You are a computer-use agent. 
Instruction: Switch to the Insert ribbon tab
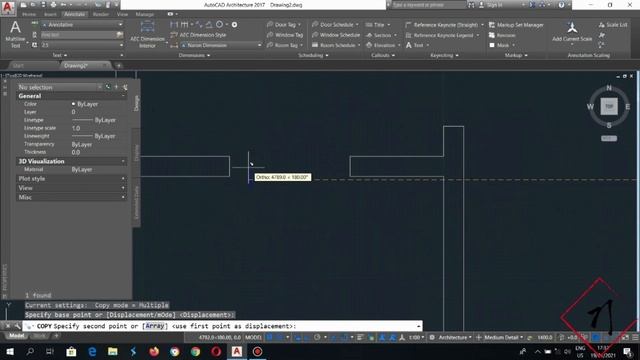[x=50, y=14]
